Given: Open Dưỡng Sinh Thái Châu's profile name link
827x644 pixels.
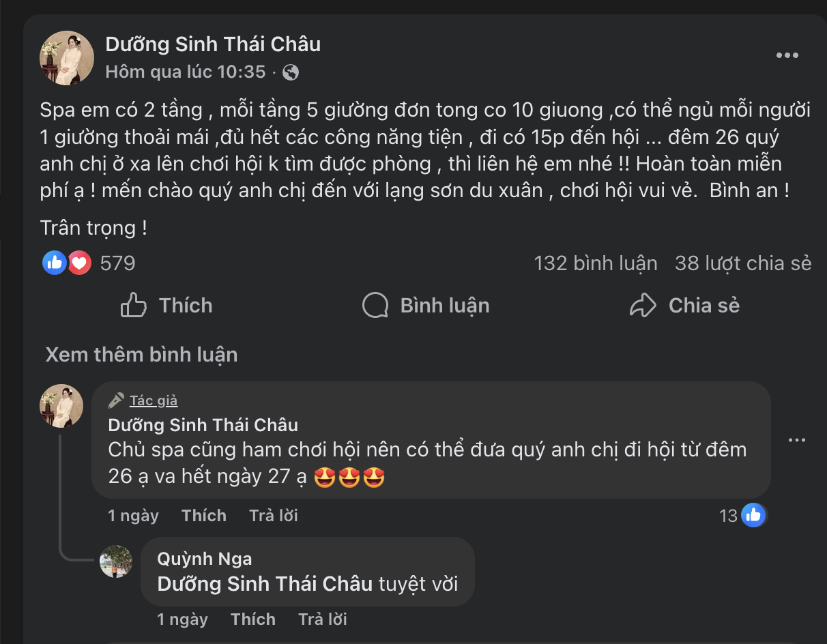Looking at the screenshot, I should (213, 44).
